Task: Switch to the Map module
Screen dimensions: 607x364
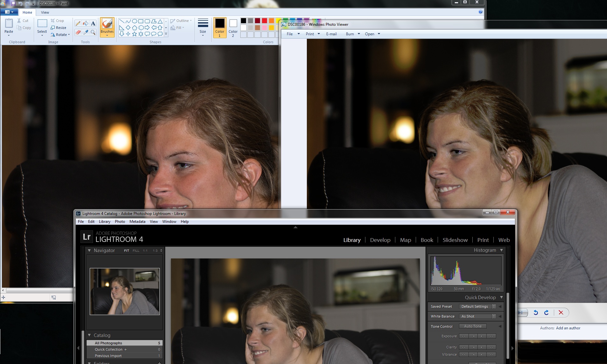Action: pos(406,240)
